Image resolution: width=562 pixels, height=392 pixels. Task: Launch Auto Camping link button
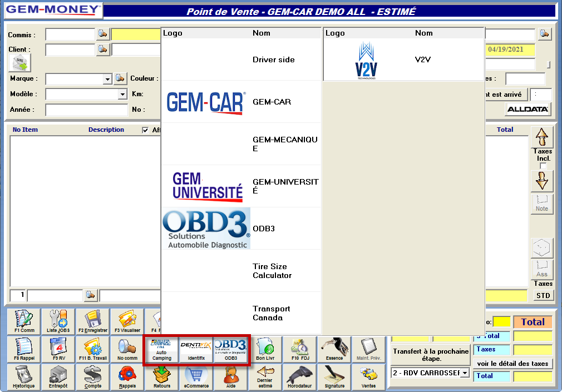tap(161, 350)
